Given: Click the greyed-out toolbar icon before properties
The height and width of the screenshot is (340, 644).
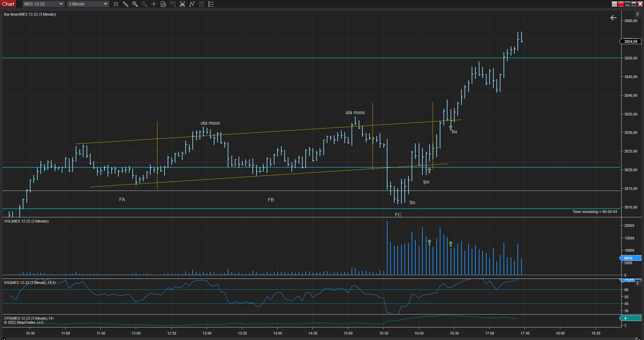Looking at the screenshot, I should click(201, 4).
